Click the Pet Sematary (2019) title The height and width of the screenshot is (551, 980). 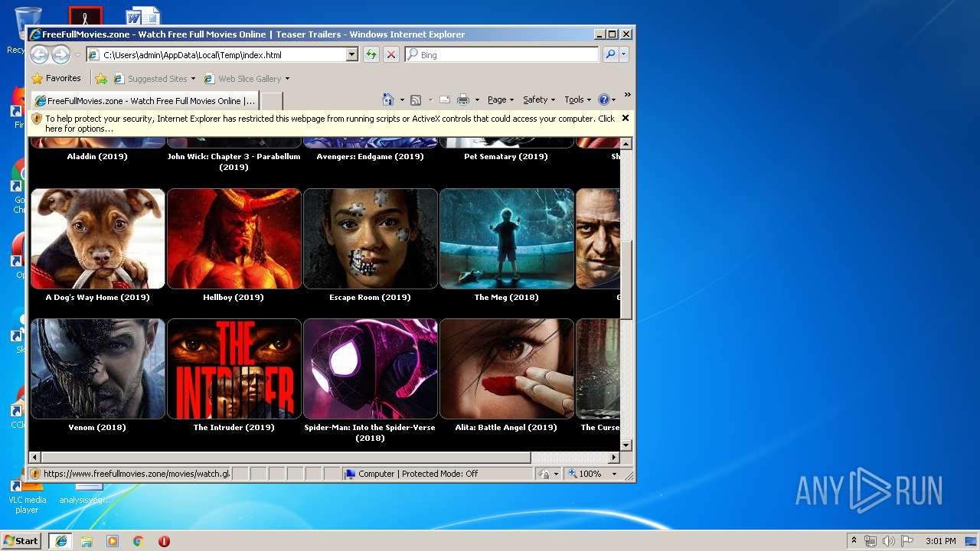pos(506,156)
